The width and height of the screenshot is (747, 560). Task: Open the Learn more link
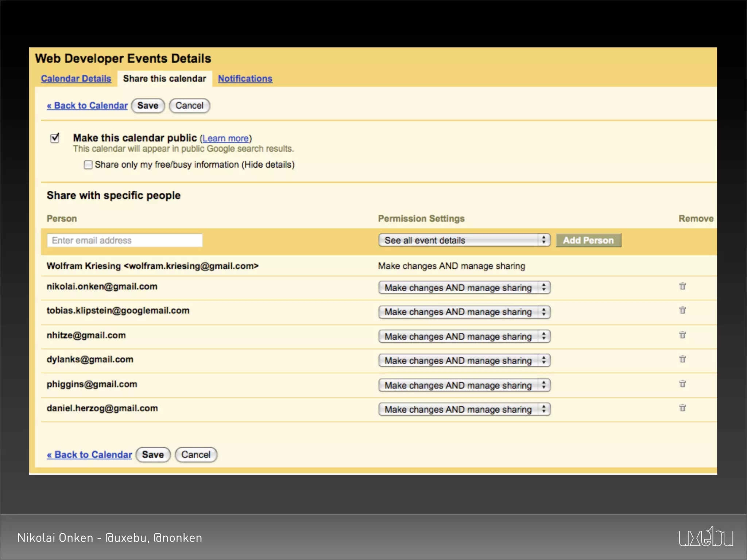click(225, 139)
